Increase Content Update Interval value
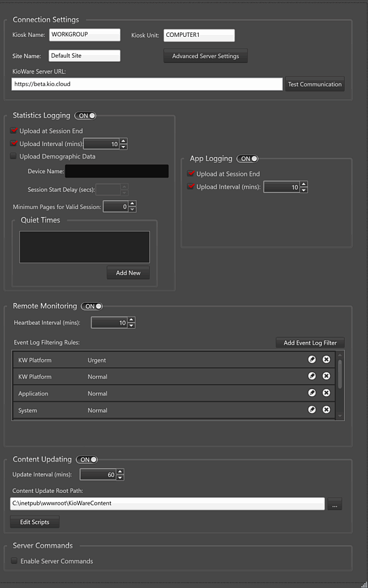Viewport: 368px width, 588px height. click(x=120, y=472)
